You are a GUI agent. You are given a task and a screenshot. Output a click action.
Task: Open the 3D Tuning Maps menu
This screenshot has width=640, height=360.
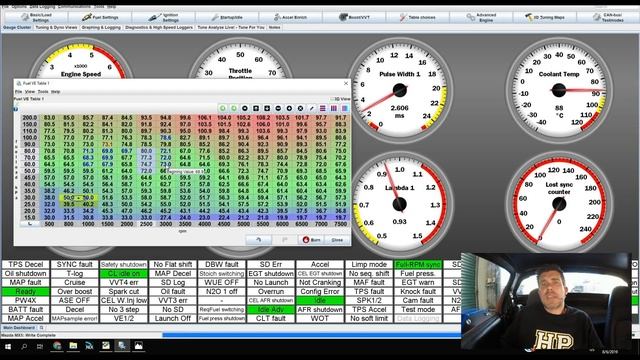click(545, 18)
